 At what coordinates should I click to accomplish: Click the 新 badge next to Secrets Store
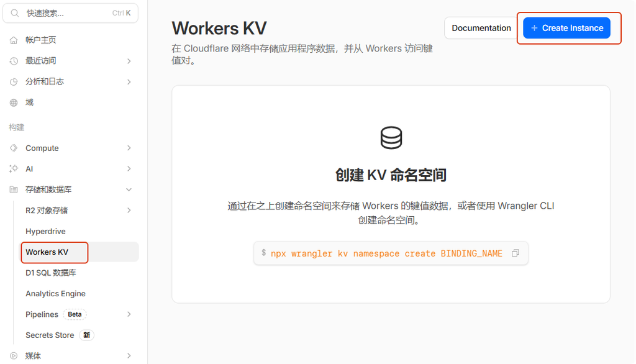pyautogui.click(x=86, y=335)
